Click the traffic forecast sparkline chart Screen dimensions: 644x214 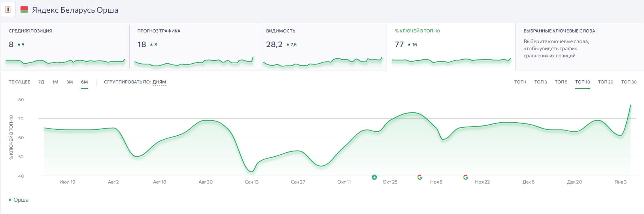tap(194, 62)
